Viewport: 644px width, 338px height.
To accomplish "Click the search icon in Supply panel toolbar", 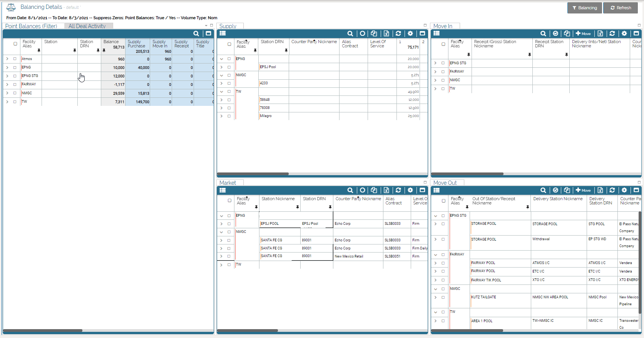I will click(350, 33).
